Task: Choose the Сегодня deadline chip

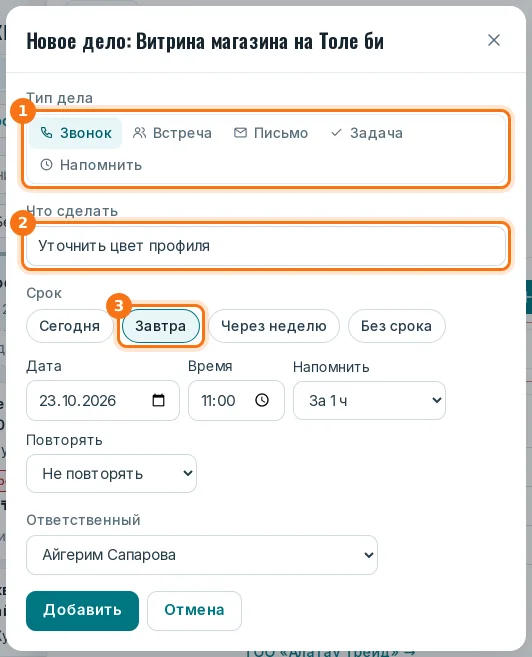Action: pos(70,326)
